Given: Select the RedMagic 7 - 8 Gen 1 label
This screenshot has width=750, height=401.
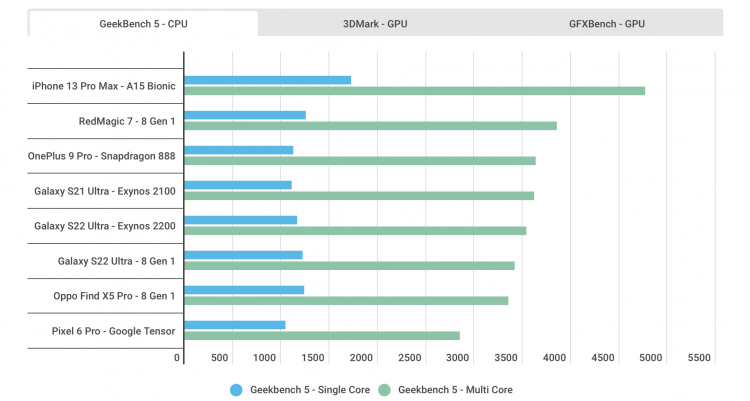Looking at the screenshot, I should (x=127, y=121).
